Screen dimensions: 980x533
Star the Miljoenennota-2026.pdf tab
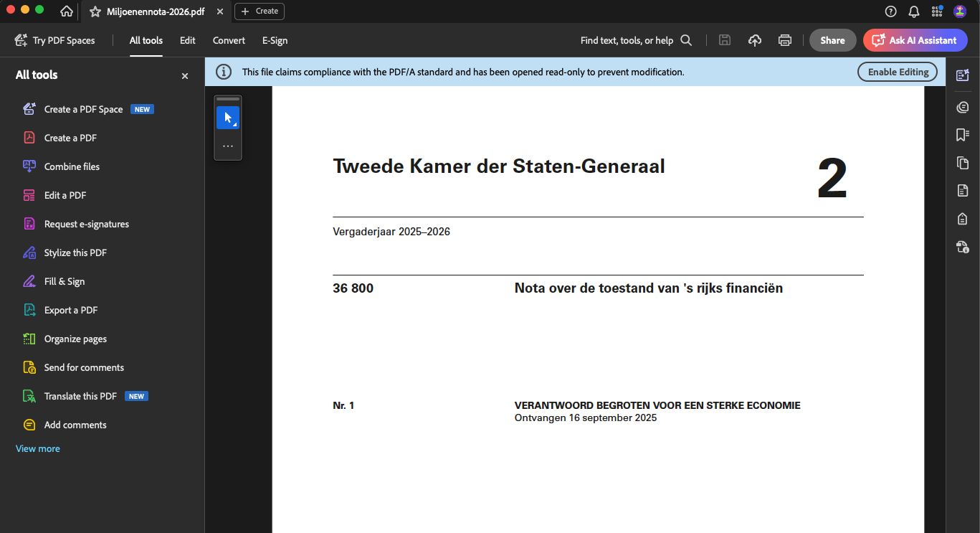click(95, 11)
